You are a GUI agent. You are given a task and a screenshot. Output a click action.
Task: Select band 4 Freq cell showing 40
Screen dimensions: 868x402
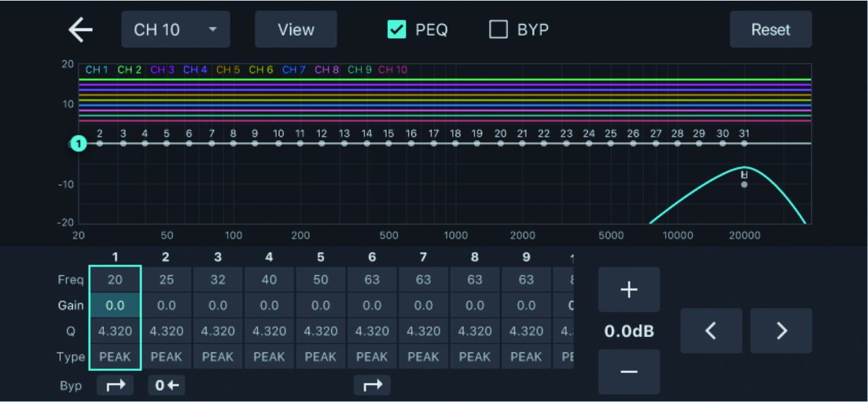click(x=269, y=280)
